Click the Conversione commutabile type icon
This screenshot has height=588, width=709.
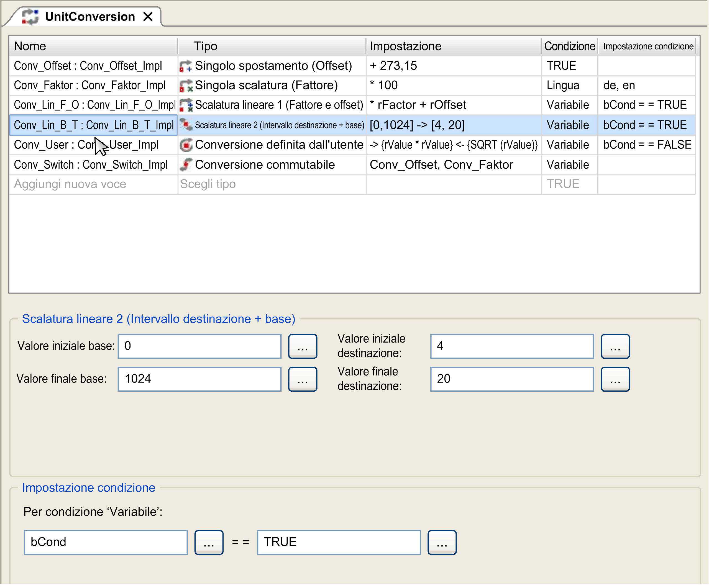tap(186, 165)
